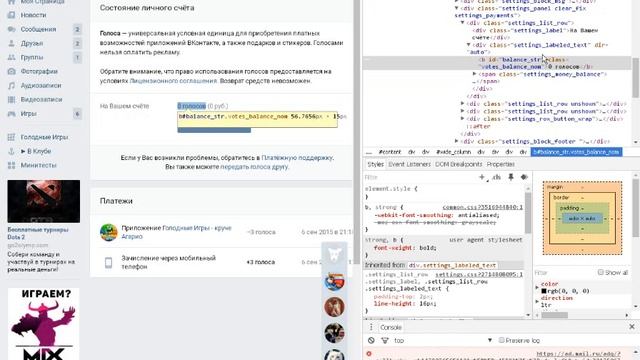The width and height of the screenshot is (640, 360).
Task: Click the highlighted 0 голосов balance text
Action: [191, 106]
